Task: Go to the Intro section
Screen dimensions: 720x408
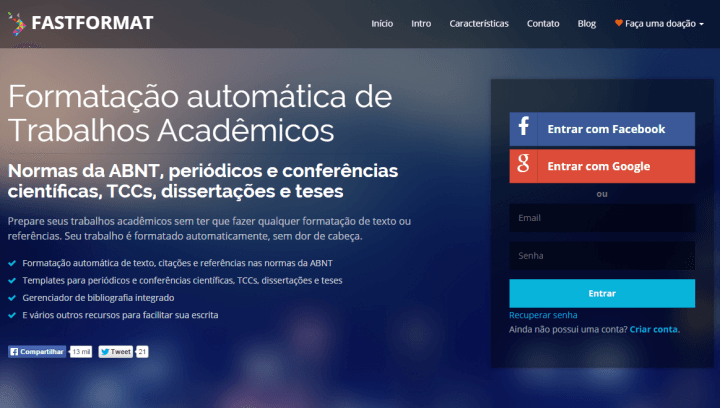Action: pyautogui.click(x=421, y=23)
